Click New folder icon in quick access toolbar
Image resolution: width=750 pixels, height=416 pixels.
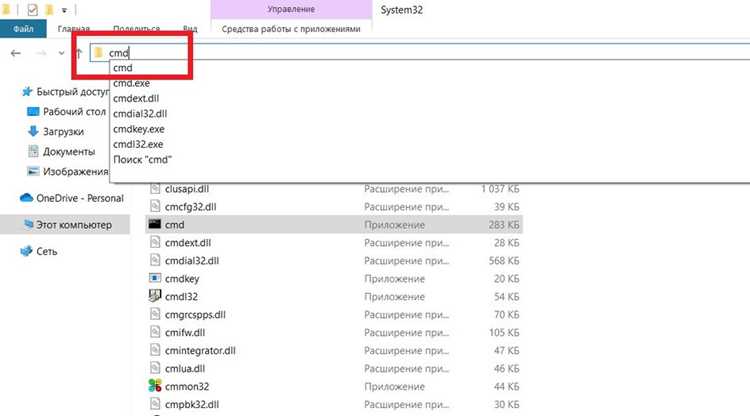49,10
